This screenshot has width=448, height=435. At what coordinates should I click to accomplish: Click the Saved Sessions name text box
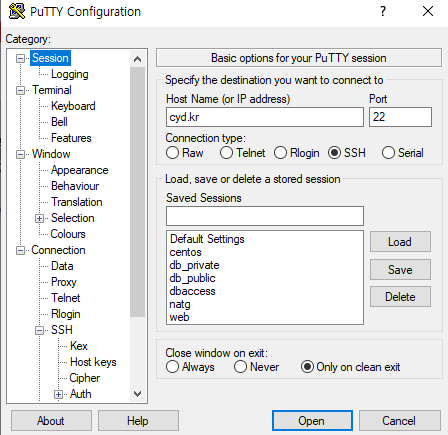pyautogui.click(x=265, y=216)
